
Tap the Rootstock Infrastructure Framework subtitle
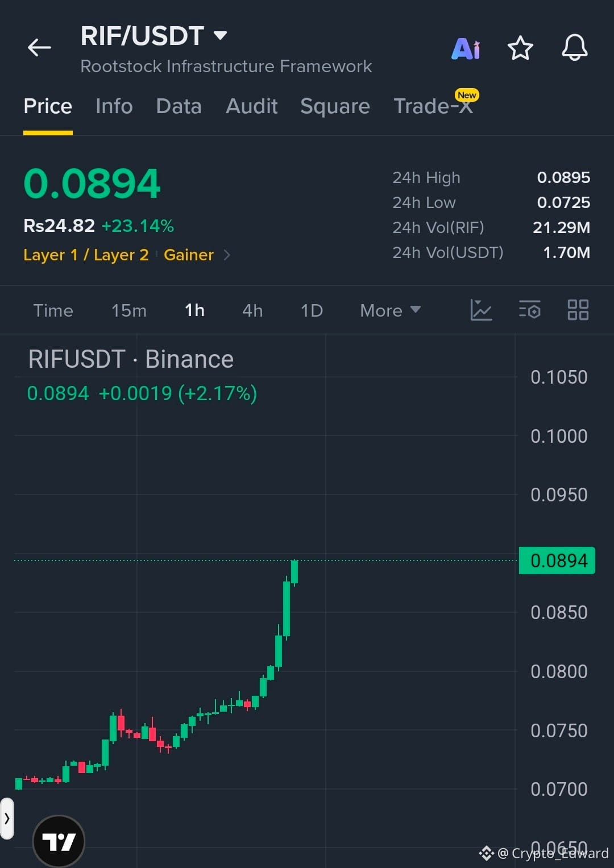(x=226, y=67)
